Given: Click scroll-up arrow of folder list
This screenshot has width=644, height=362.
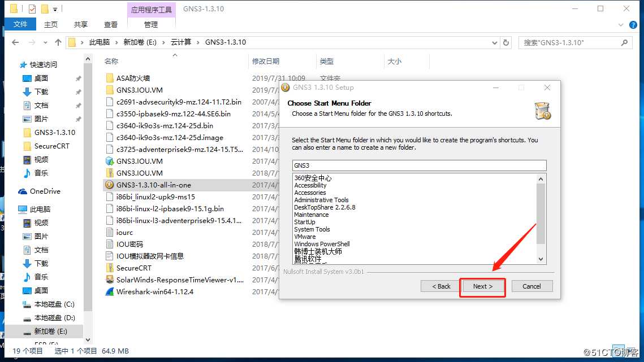Looking at the screenshot, I should [x=541, y=179].
